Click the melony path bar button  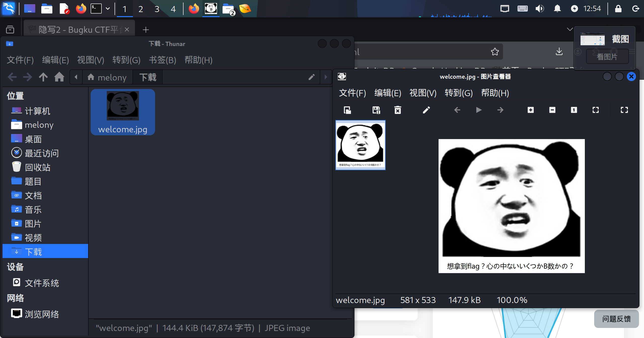point(107,77)
